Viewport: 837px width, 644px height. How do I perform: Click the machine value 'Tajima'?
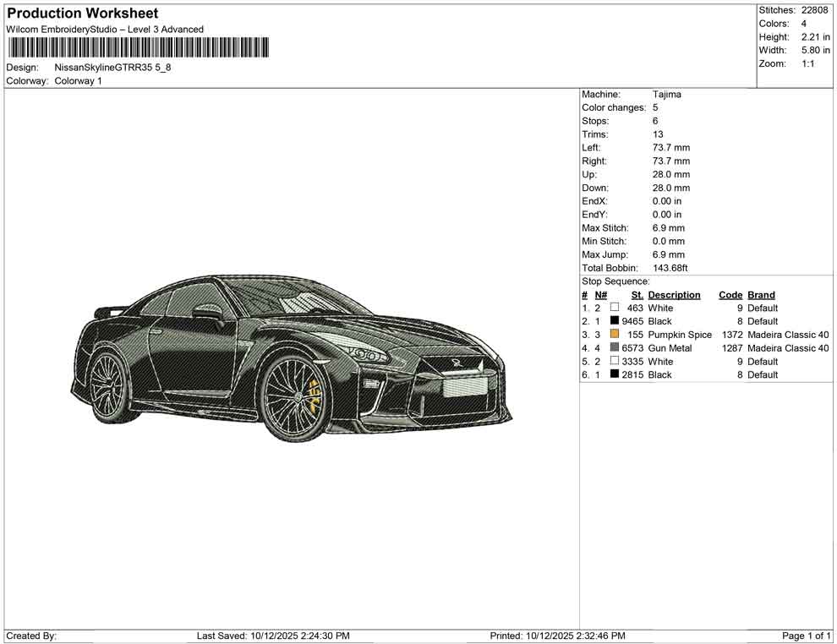(x=666, y=95)
